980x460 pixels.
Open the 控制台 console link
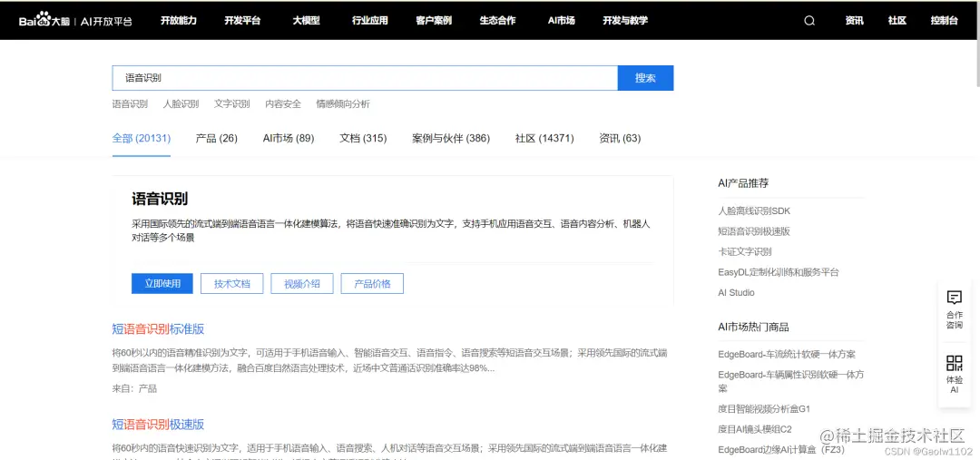point(944,21)
